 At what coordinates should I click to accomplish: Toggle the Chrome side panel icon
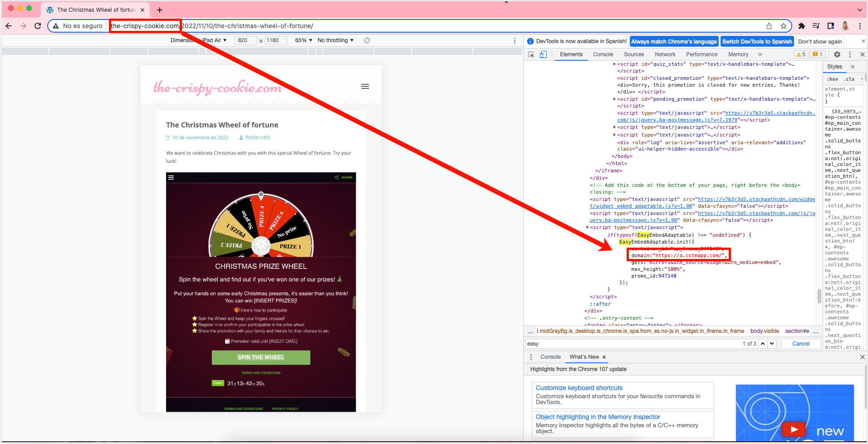(x=831, y=26)
